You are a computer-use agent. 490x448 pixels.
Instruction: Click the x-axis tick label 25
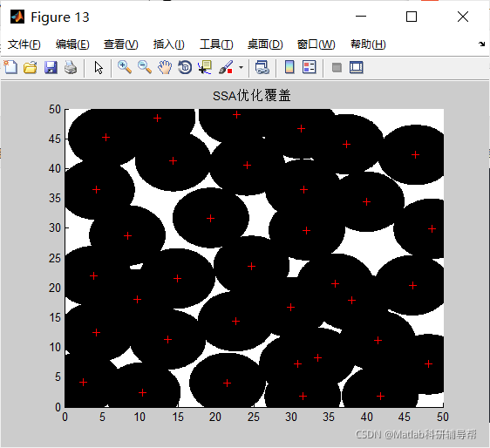point(254,417)
